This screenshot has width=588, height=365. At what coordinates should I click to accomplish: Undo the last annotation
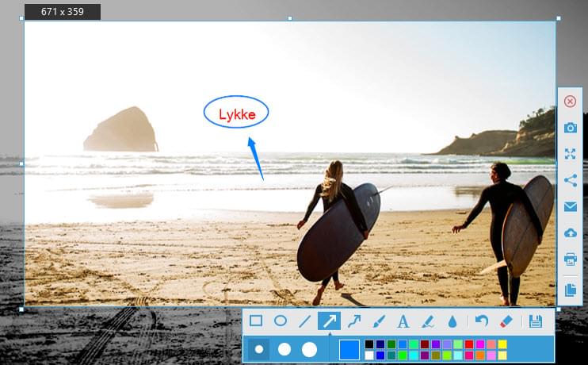[482, 321]
